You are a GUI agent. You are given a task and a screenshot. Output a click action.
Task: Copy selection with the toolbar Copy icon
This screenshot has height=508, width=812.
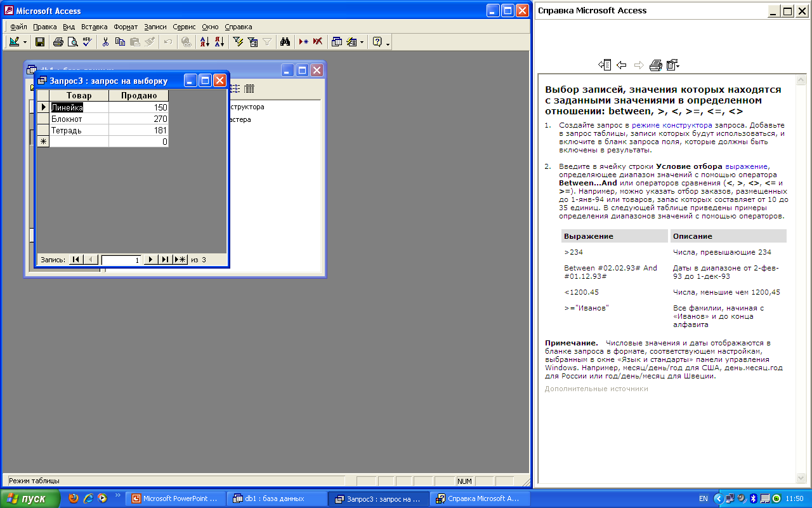point(120,42)
